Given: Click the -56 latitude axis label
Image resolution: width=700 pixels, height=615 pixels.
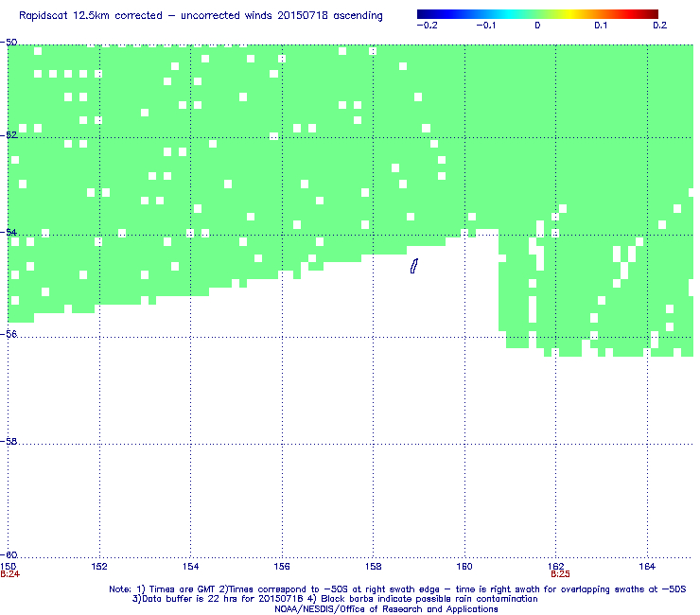Looking at the screenshot, I should 9,334.
